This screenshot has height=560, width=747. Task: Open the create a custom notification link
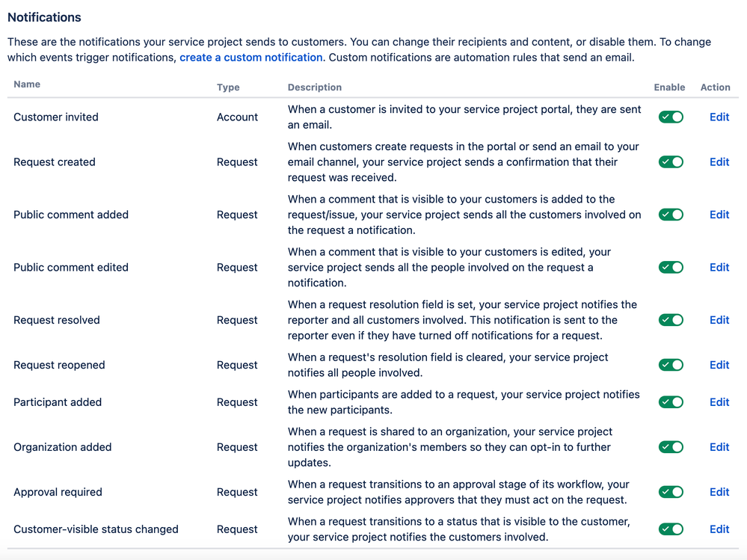tap(250, 57)
